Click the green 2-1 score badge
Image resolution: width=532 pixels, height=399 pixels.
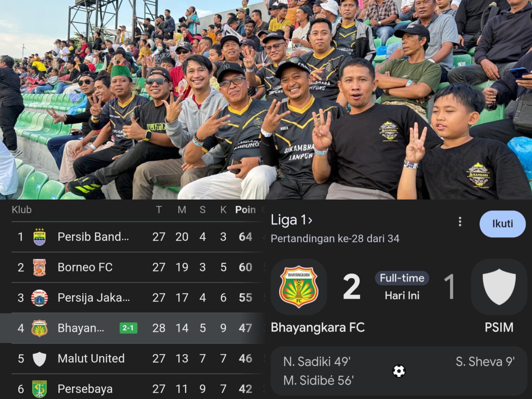128,328
